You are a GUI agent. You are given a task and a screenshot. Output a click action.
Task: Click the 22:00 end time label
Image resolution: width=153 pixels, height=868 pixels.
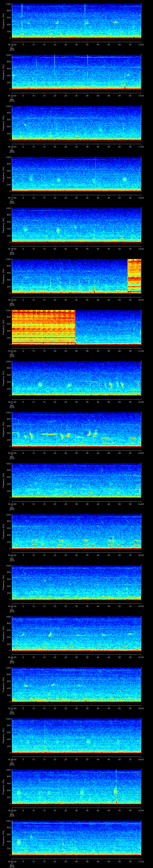tap(141, 402)
